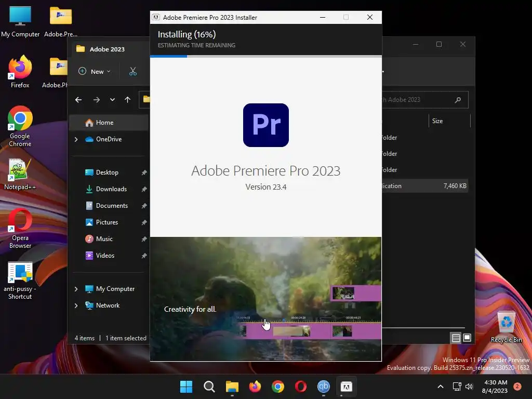
Task: Open My Computer desktop icon
Action: [x=20, y=21]
